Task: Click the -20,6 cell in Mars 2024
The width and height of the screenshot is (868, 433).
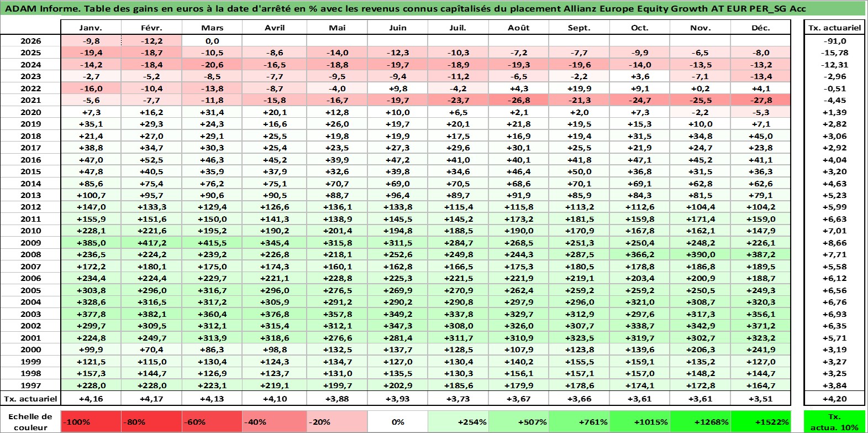Action: 212,65
